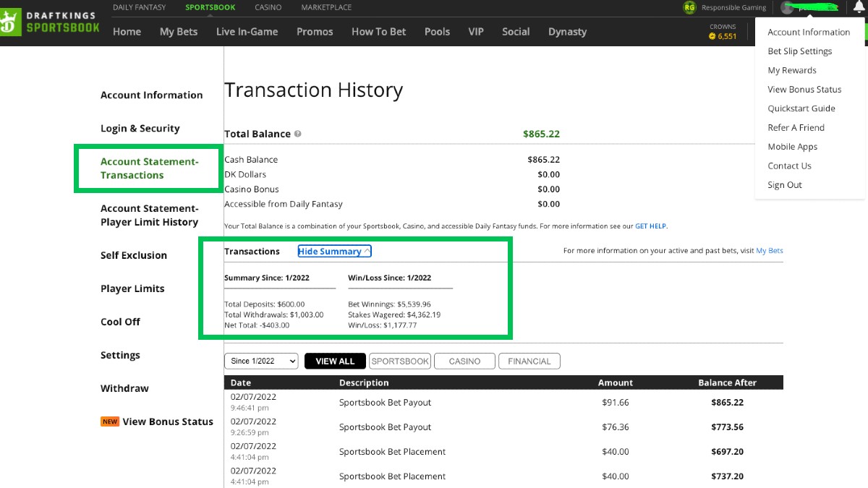
Task: Click Bet Winnings: $5,539.96 line
Action: click(x=389, y=304)
